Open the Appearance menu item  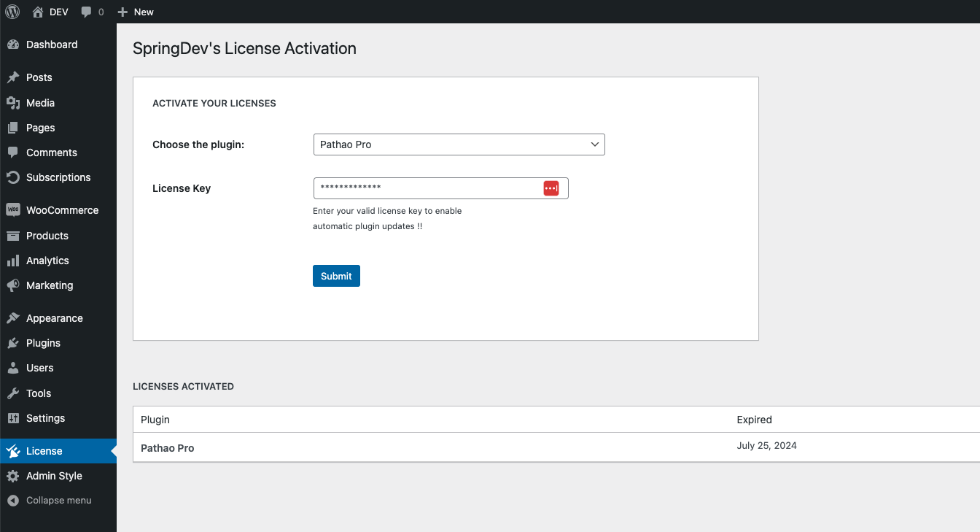point(58,318)
